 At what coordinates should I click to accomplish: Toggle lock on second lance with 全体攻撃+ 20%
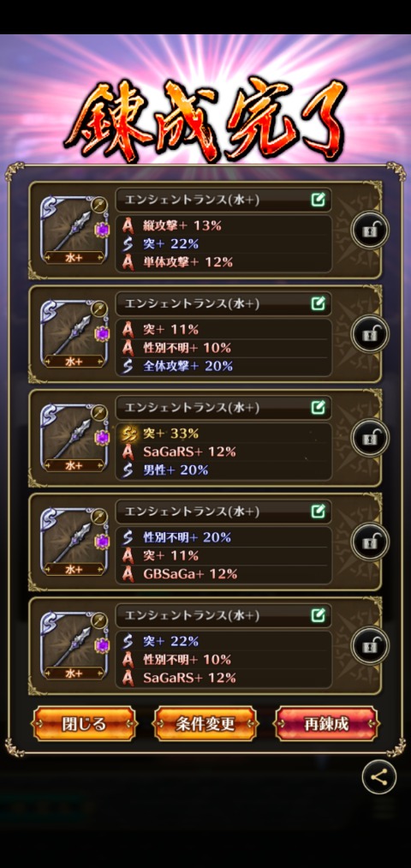pyautogui.click(x=370, y=334)
